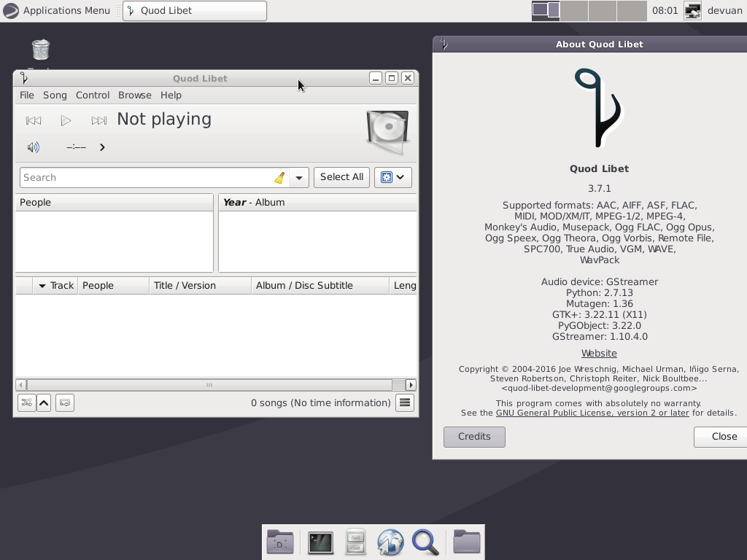Click the Not playing title text
The height and width of the screenshot is (560, 747).
164,119
